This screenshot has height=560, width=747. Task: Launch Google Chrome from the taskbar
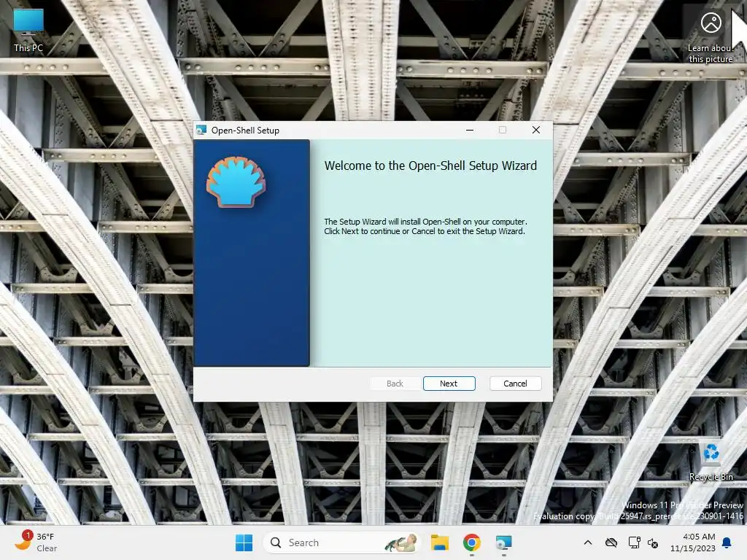472,542
